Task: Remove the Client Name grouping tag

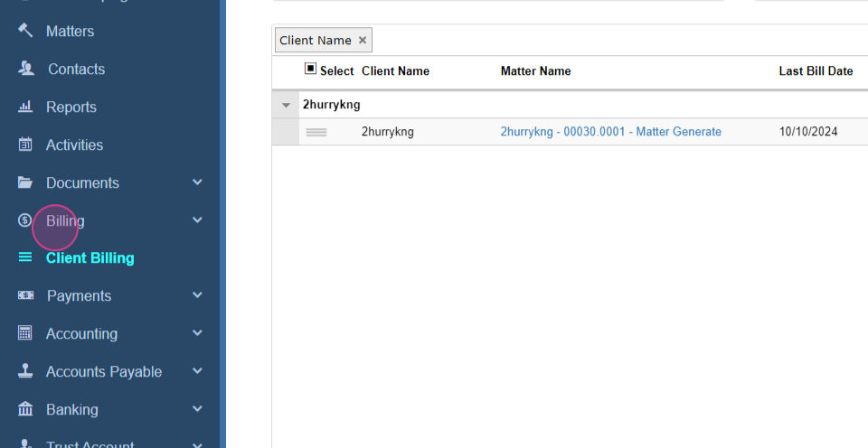Action: point(363,40)
